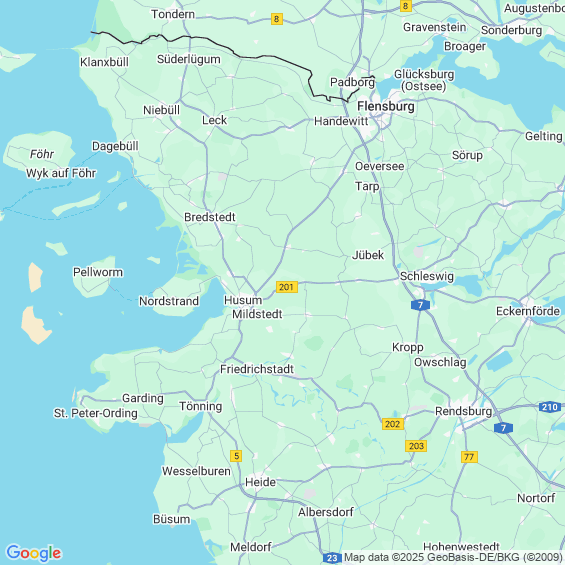Screen dimensions: 565x565
Task: Click the Flensburg city label
Action: (x=386, y=106)
